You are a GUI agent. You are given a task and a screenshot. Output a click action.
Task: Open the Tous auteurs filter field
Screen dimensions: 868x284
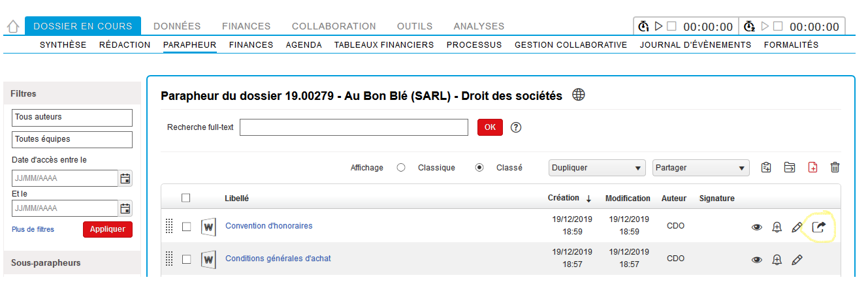72,118
